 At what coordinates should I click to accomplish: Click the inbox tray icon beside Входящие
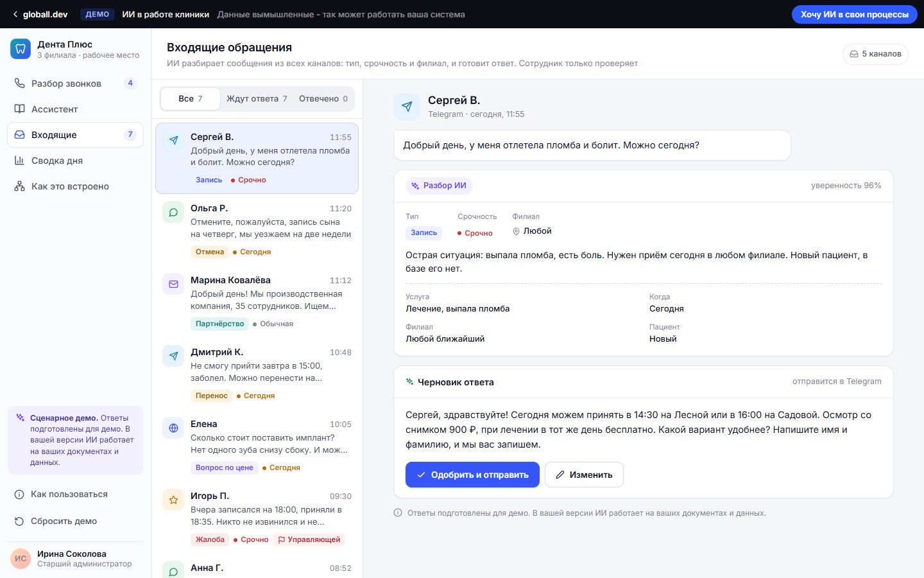20,135
